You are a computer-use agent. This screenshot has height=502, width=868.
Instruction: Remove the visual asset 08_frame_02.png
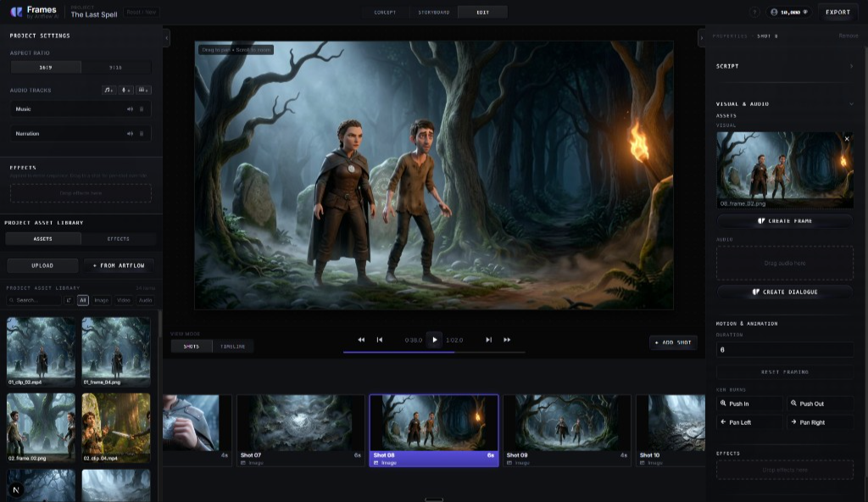(x=847, y=139)
